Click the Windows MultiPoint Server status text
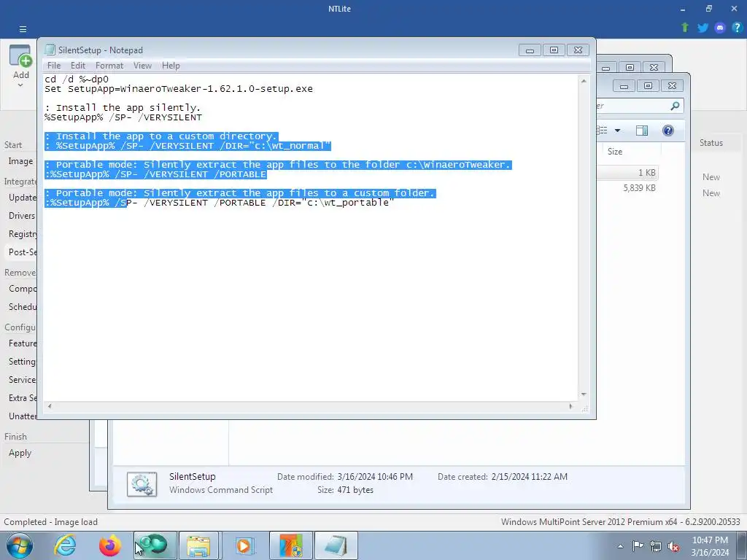 pyautogui.click(x=620, y=522)
